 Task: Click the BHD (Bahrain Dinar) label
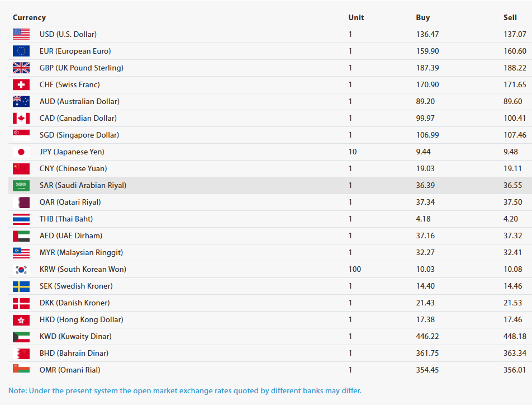click(x=74, y=354)
